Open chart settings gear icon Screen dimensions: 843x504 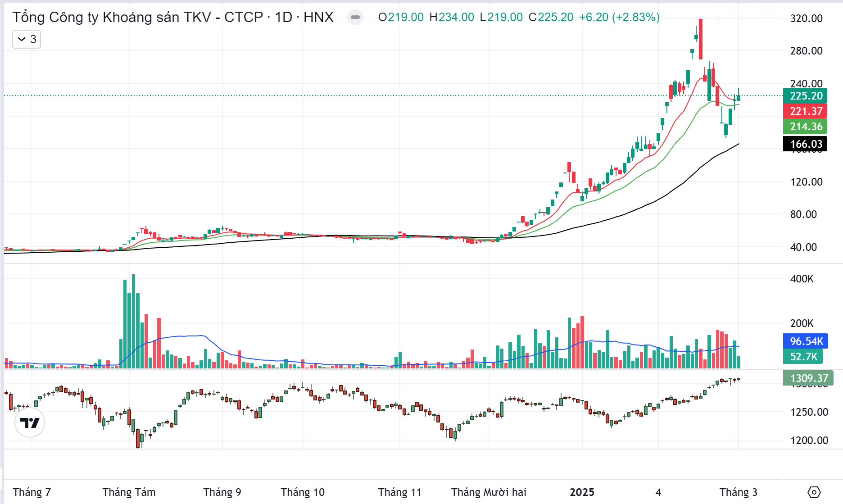tap(814, 492)
